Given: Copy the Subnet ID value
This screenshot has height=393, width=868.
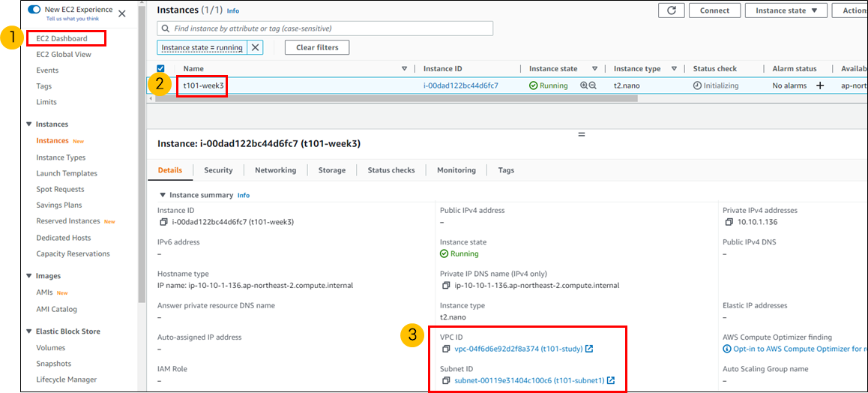Looking at the screenshot, I should pyautogui.click(x=446, y=380).
